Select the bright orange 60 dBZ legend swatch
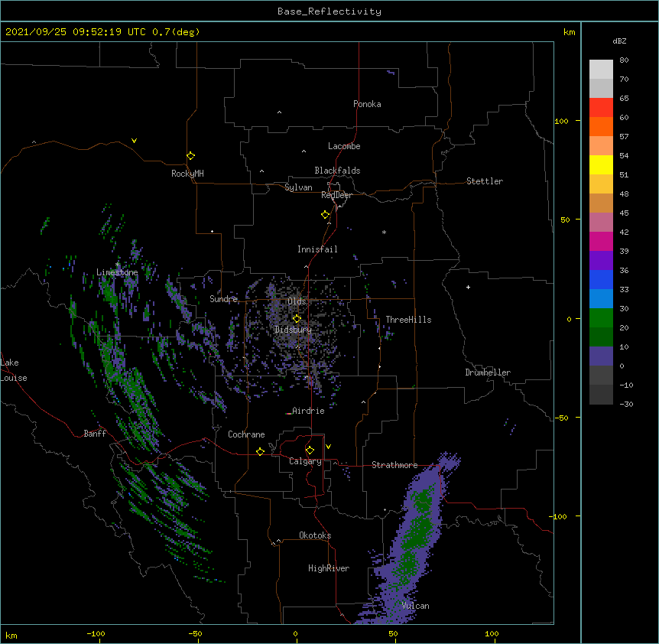This screenshot has width=659, height=644. point(601,126)
